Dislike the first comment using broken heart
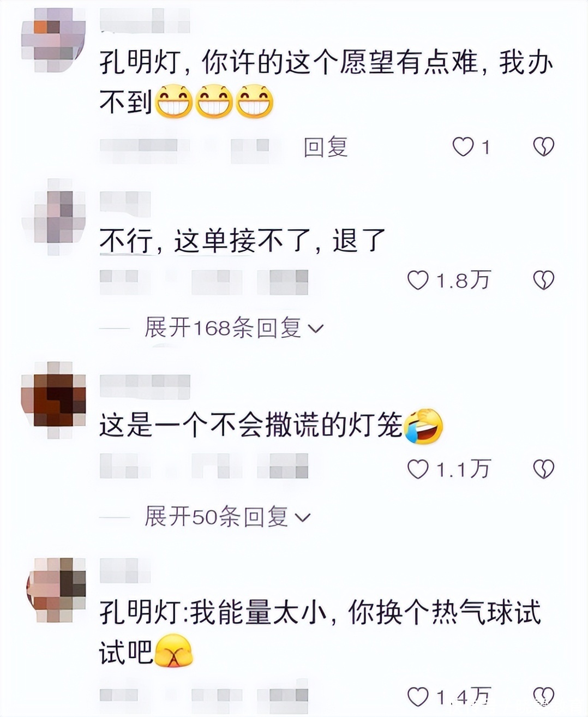 543,147
